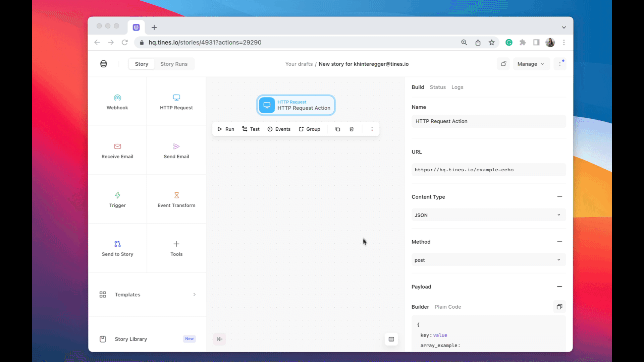Screen dimensions: 644x362
Task: Switch payload editor to Builder
Action: (420, 307)
